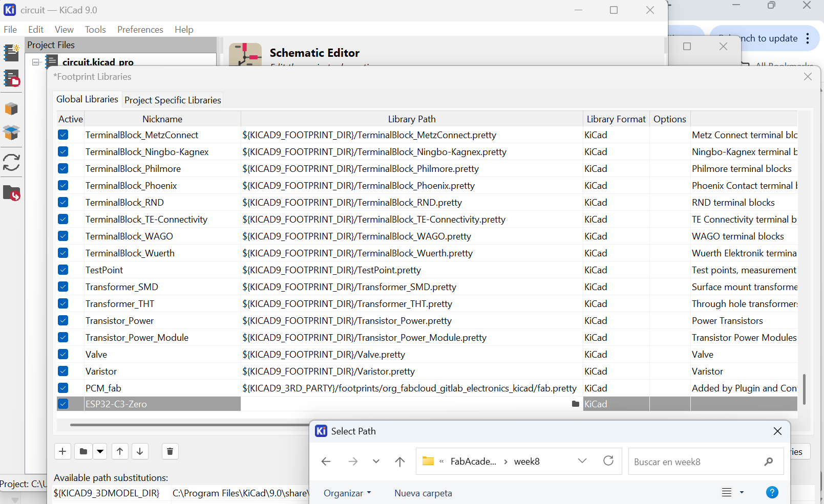Close the Select Path dialog
824x504 pixels.
coord(777,431)
